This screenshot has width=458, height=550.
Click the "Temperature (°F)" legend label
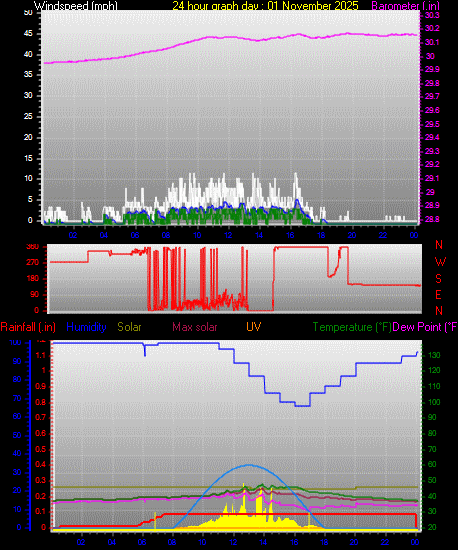pos(352,327)
